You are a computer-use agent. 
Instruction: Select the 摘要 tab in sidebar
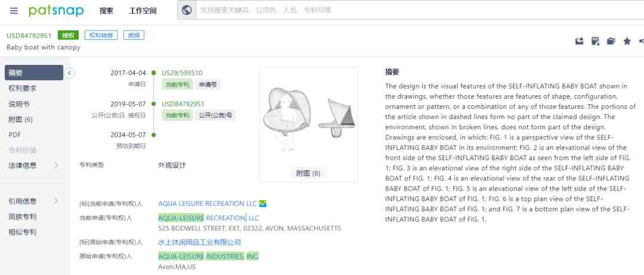tap(34, 73)
